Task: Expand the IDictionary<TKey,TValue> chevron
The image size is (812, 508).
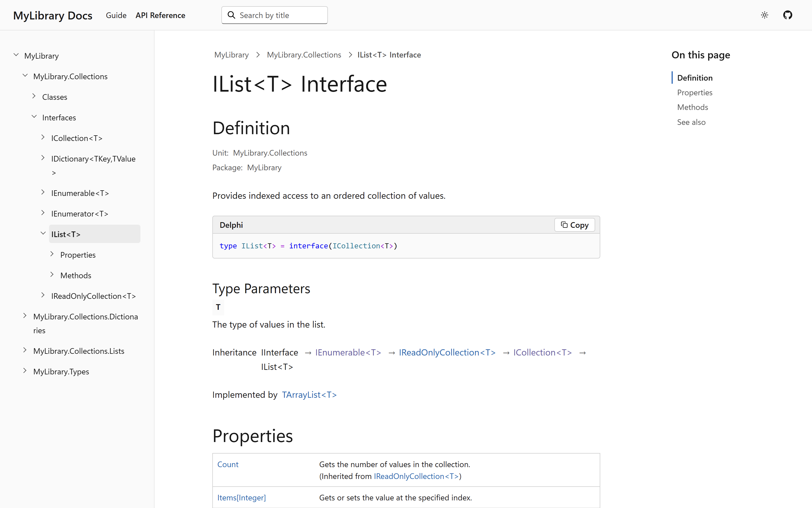Action: [43, 158]
